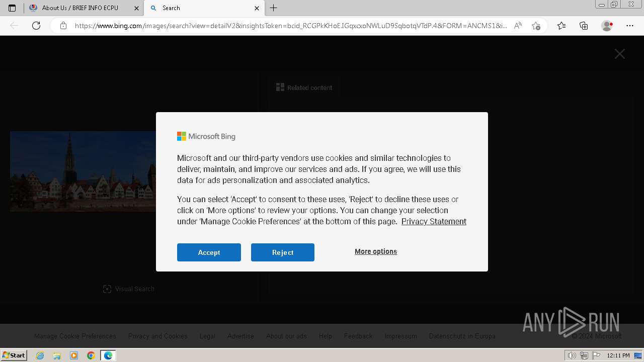View site information lock icon

tap(63, 26)
